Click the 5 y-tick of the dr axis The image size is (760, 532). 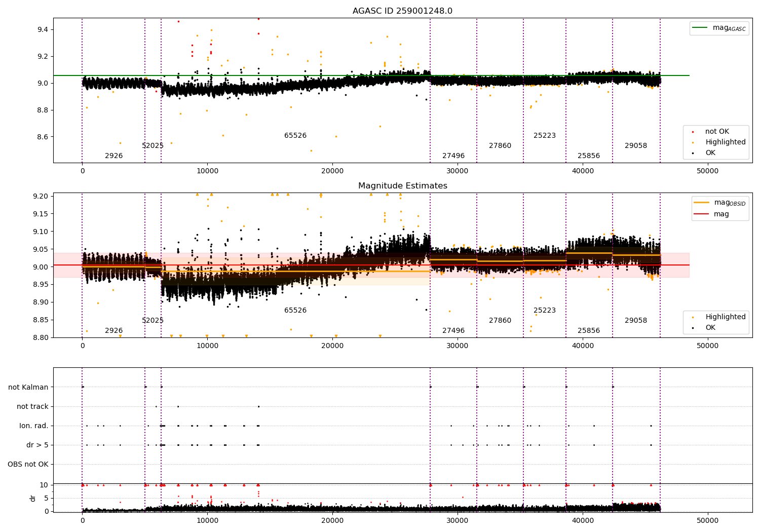pyautogui.click(x=46, y=498)
